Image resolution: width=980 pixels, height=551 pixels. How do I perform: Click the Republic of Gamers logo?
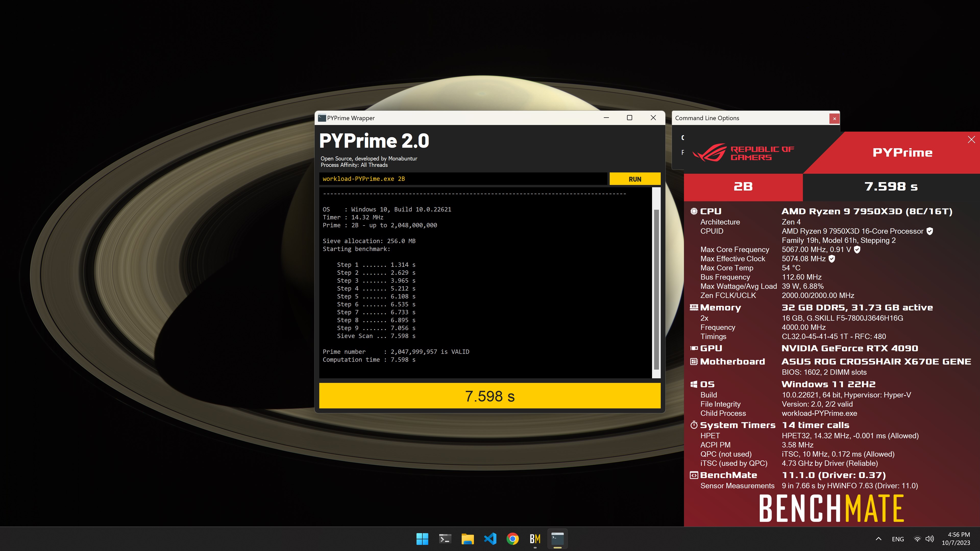tap(743, 153)
